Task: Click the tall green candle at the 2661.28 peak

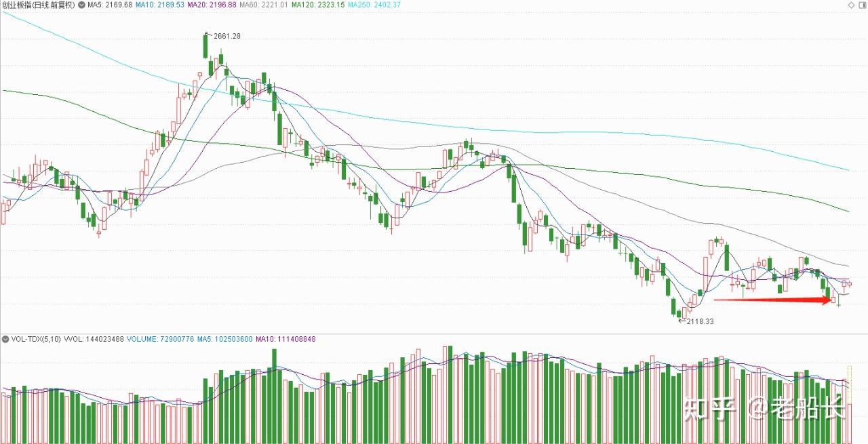Action: tap(205, 46)
